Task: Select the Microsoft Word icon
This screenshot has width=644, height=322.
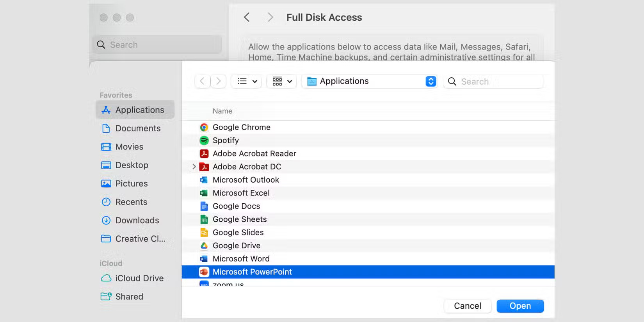Action: point(204,259)
